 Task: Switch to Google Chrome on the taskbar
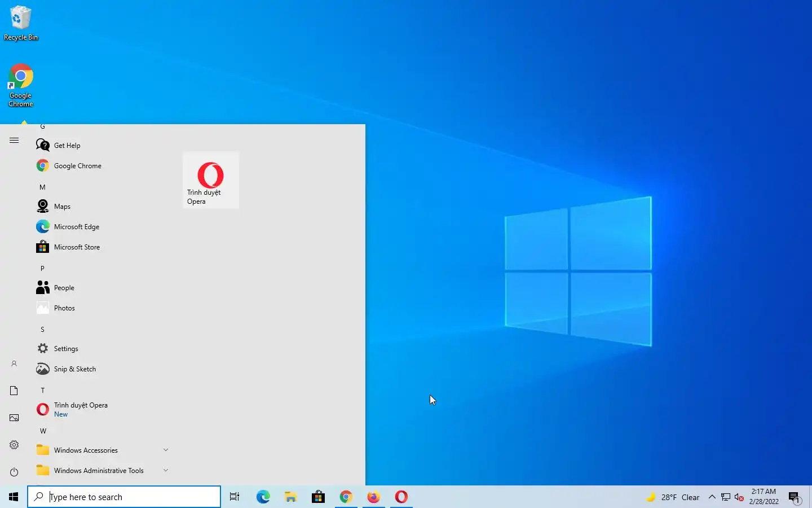(346, 497)
